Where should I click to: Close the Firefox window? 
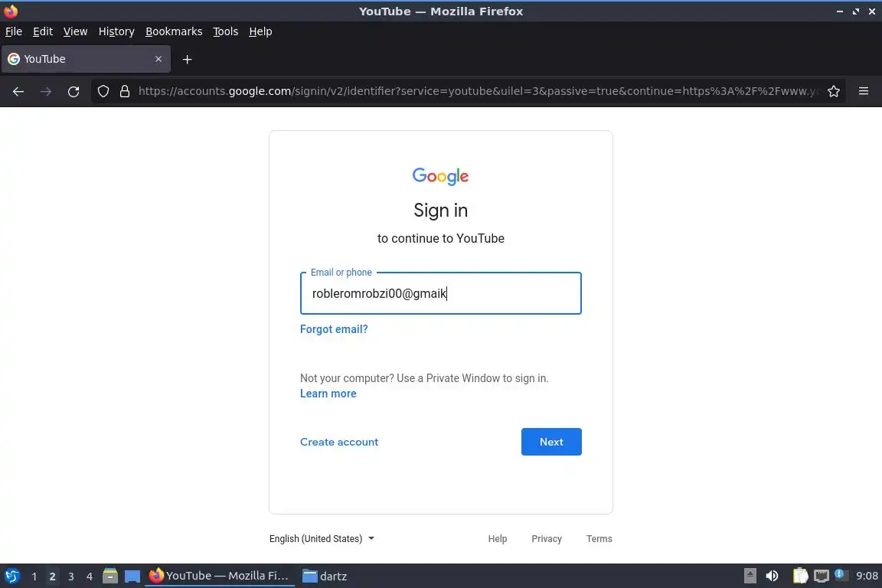pyautogui.click(x=872, y=11)
